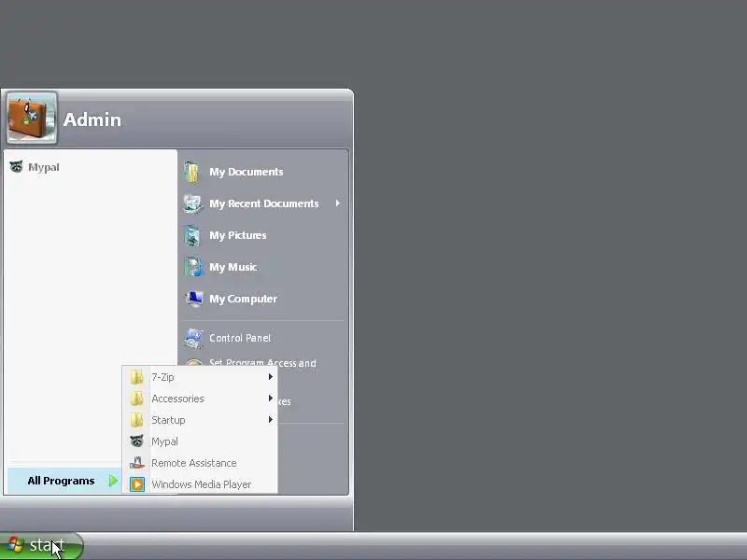Click the My Music icon
The width and height of the screenshot is (747, 560).
click(192, 267)
